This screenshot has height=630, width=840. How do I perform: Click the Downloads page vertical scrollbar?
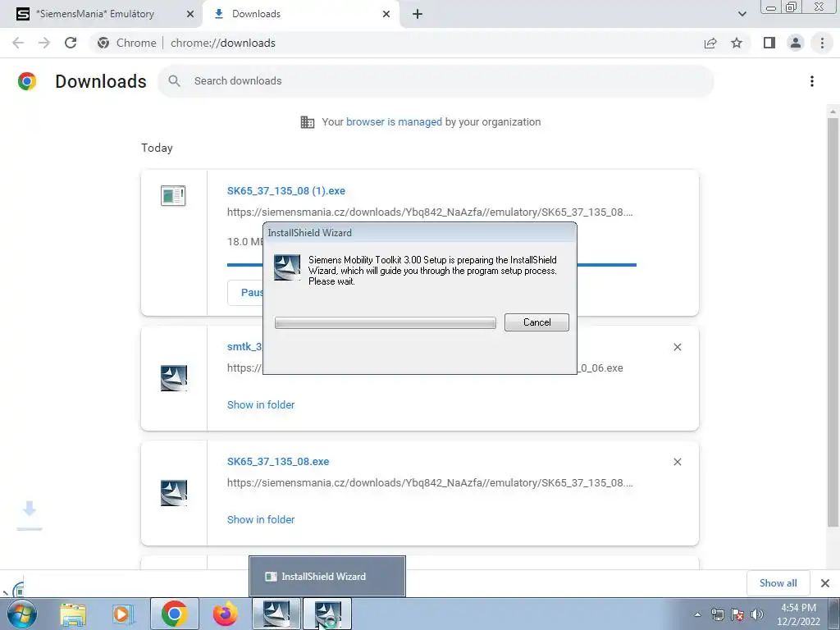click(833, 322)
